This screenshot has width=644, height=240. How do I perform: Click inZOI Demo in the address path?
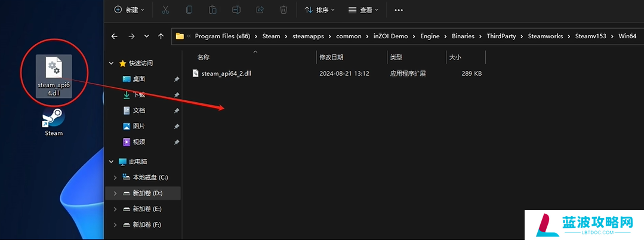tap(390, 36)
